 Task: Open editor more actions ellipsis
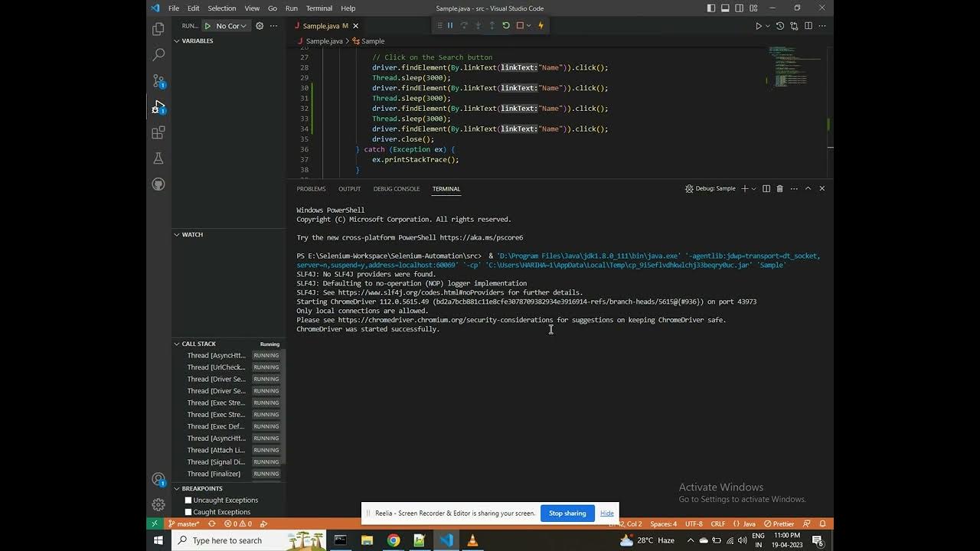tap(822, 26)
